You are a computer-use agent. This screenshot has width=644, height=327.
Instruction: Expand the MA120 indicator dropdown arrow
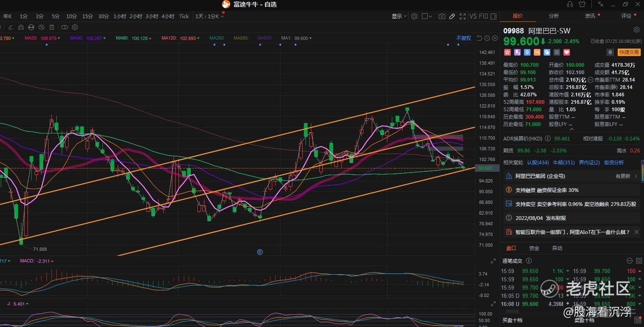click(199, 38)
